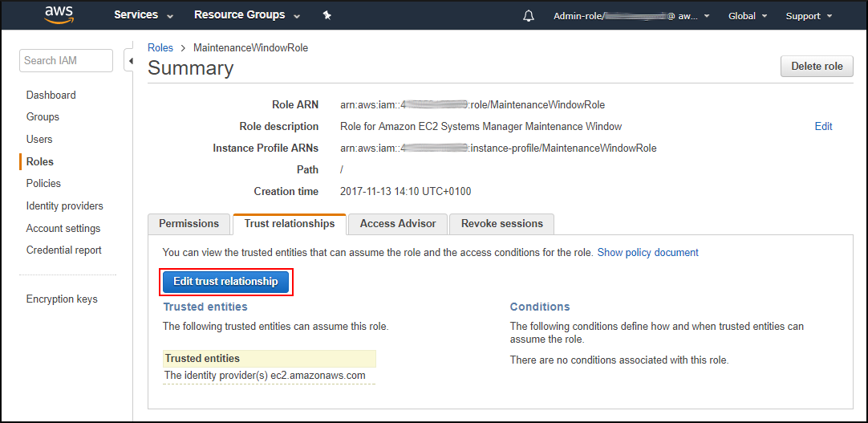
Task: Switch to the Access Advisor tab
Action: pos(397,224)
